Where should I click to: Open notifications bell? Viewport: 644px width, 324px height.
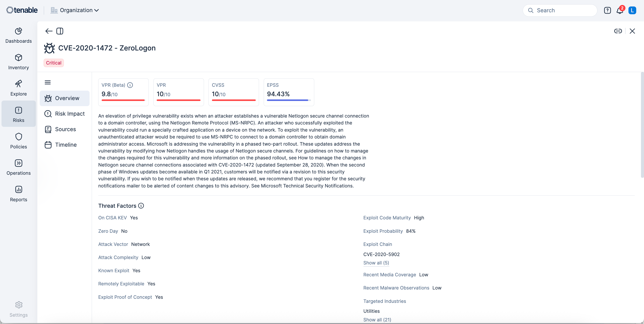[620, 11]
